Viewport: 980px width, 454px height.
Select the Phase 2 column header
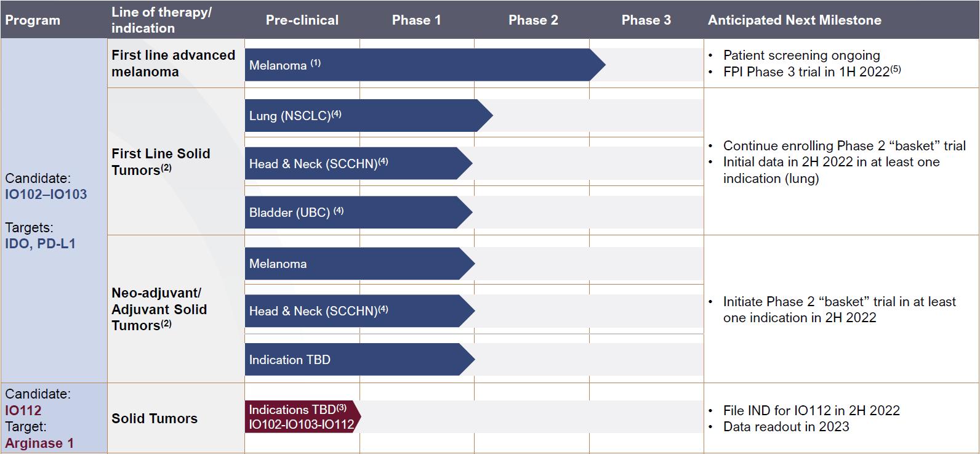[x=532, y=20]
